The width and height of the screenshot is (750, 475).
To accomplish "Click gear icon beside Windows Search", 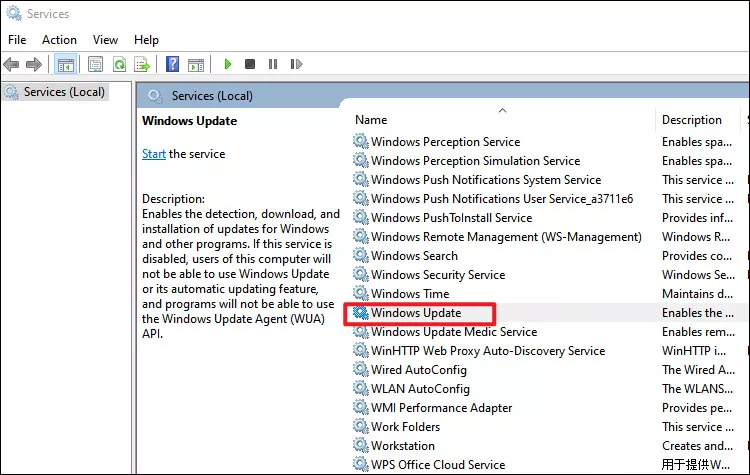I will click(361, 255).
